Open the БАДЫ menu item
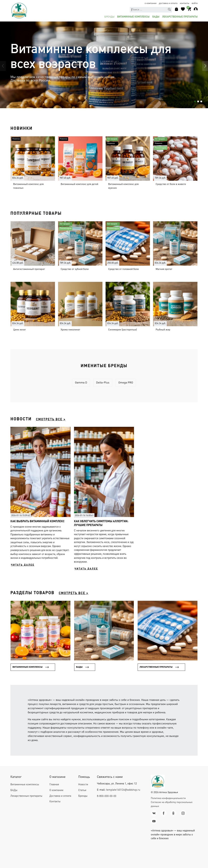 (x=156, y=16)
